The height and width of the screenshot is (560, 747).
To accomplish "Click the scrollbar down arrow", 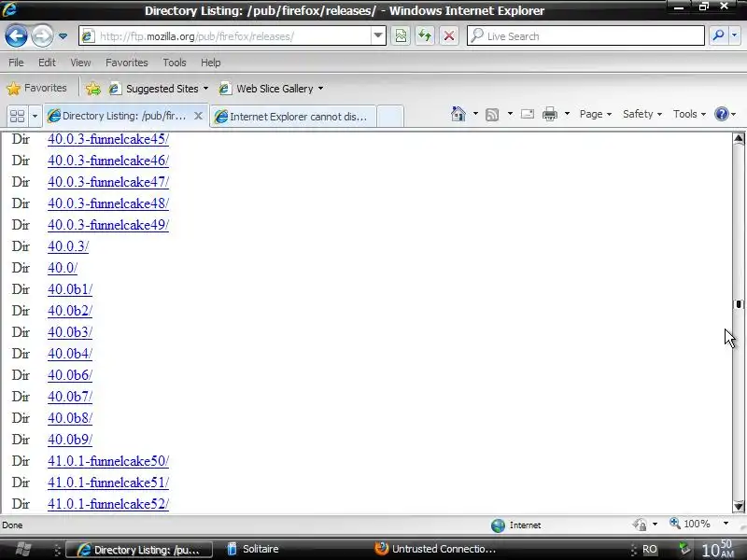I will tap(739, 507).
